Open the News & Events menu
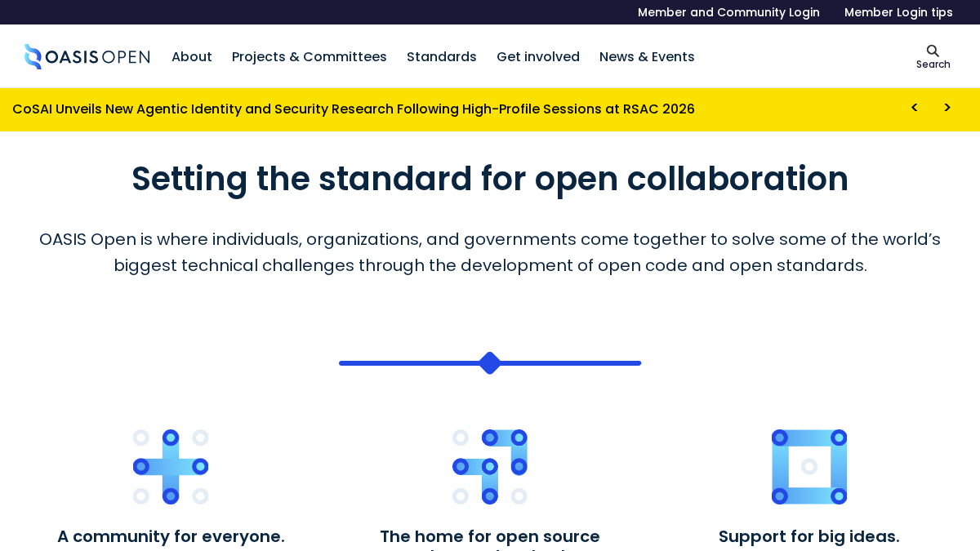 click(x=647, y=57)
